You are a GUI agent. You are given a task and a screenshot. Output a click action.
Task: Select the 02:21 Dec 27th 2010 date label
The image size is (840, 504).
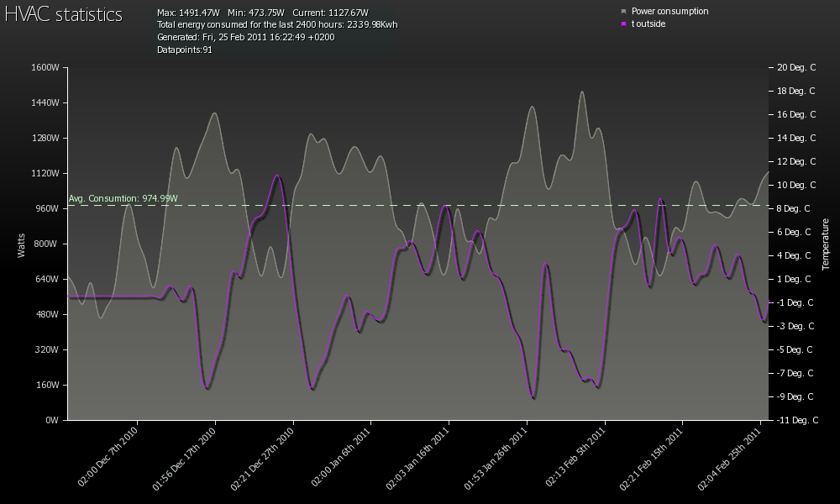click(x=265, y=458)
